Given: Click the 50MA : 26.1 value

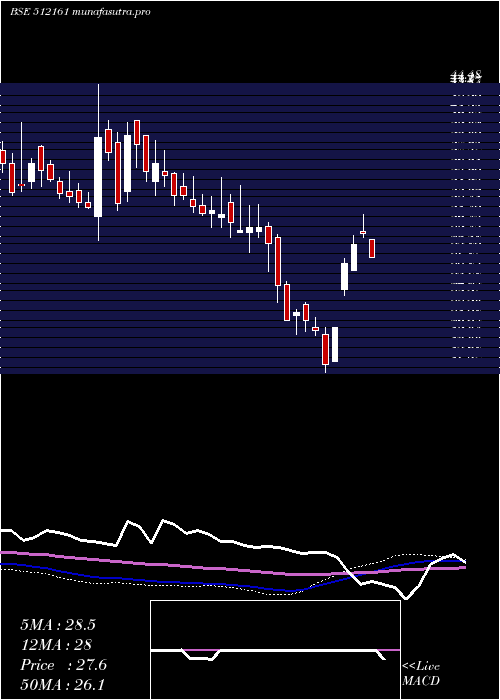Looking at the screenshot, I should click(62, 684).
